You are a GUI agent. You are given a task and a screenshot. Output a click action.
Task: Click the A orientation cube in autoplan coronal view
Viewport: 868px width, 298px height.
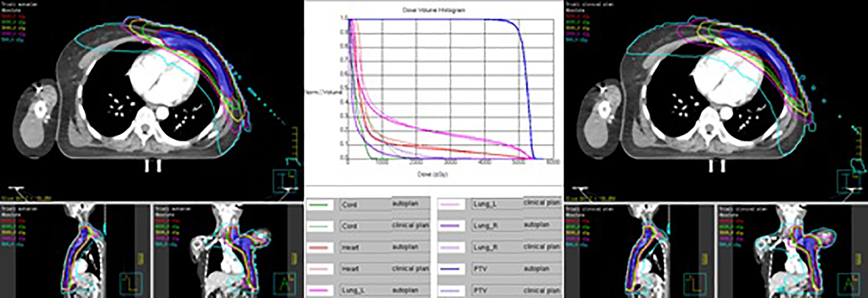[x=285, y=284]
